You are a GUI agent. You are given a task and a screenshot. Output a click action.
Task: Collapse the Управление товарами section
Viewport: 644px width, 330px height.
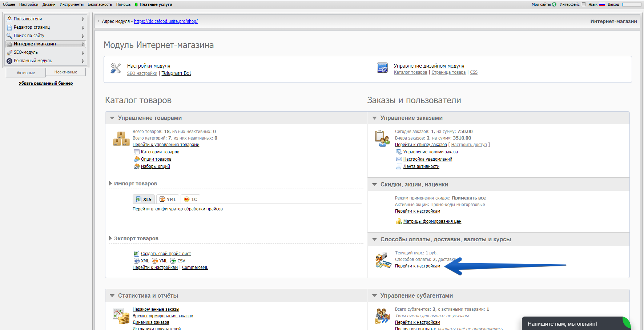tap(112, 118)
